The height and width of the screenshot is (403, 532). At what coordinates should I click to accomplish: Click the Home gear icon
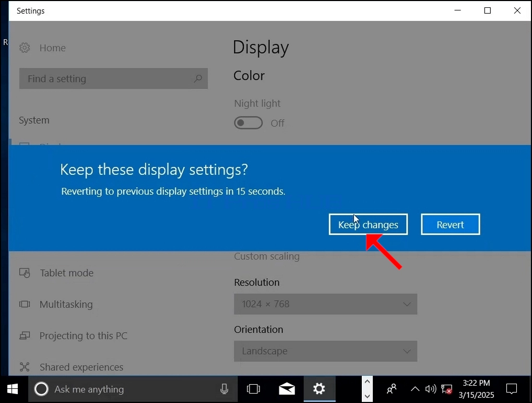coord(25,48)
